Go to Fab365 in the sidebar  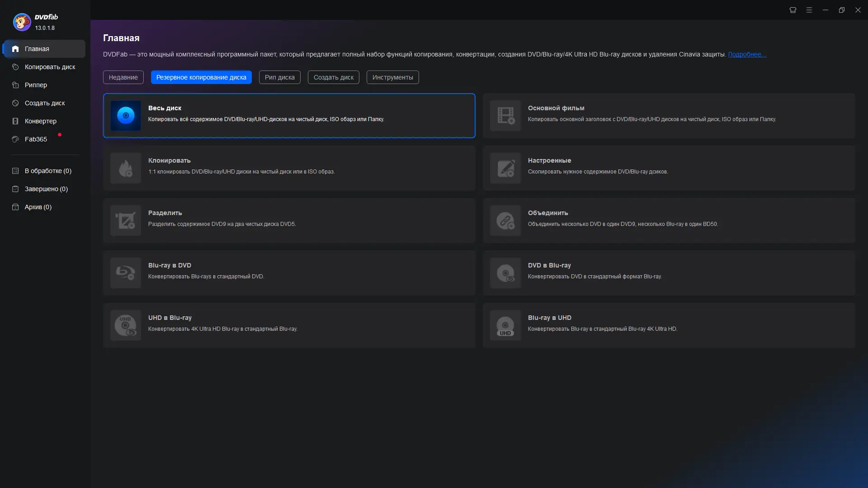point(36,139)
